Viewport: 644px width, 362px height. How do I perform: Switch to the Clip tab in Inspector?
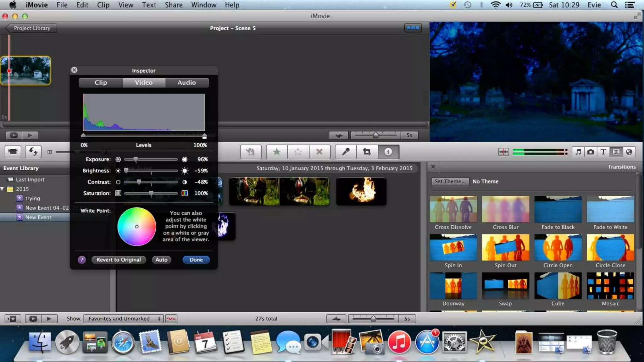101,83
